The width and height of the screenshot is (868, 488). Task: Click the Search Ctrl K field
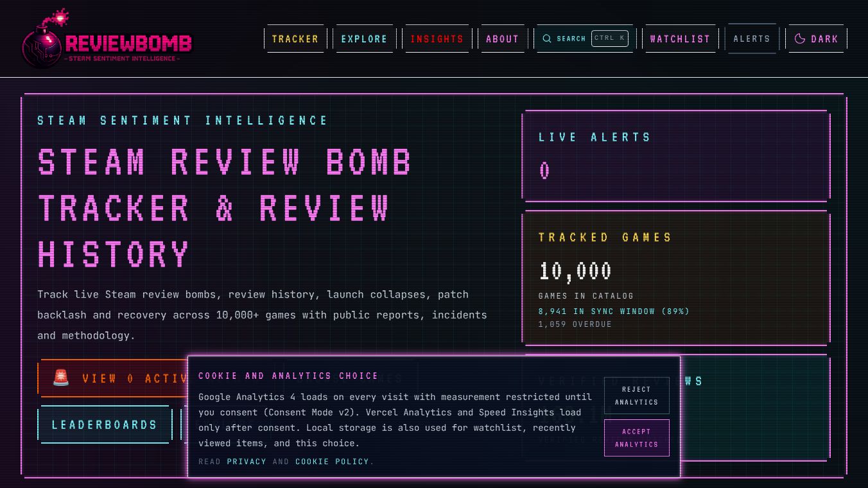tap(585, 39)
